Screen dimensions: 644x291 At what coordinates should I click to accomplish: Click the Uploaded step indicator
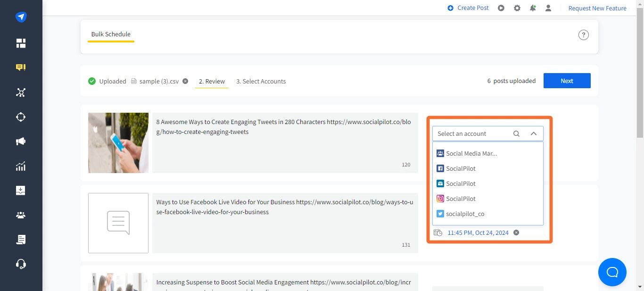pyautogui.click(x=107, y=81)
